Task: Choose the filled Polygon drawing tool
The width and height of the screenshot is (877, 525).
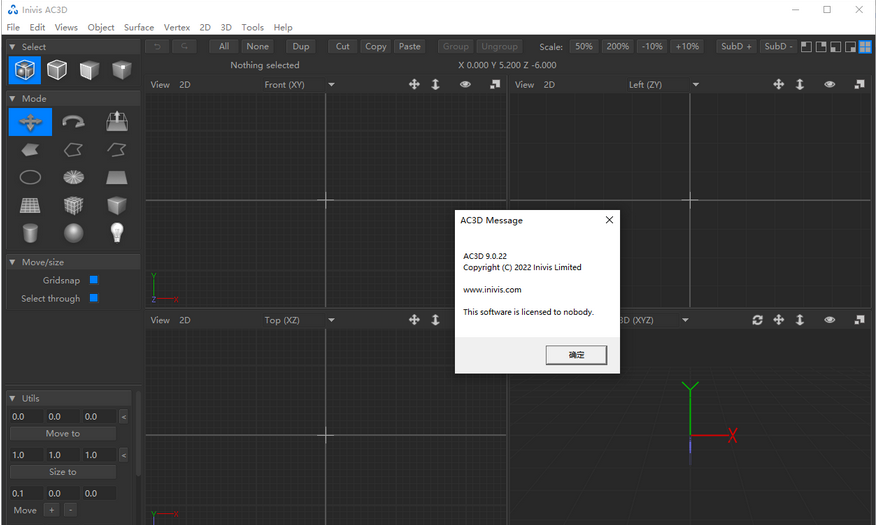Action: [x=30, y=150]
